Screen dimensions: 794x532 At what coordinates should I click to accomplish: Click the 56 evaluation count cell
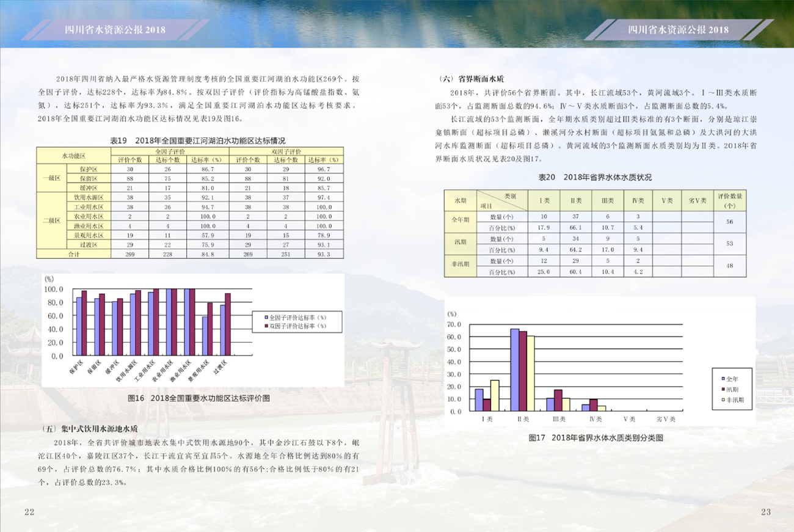point(730,222)
